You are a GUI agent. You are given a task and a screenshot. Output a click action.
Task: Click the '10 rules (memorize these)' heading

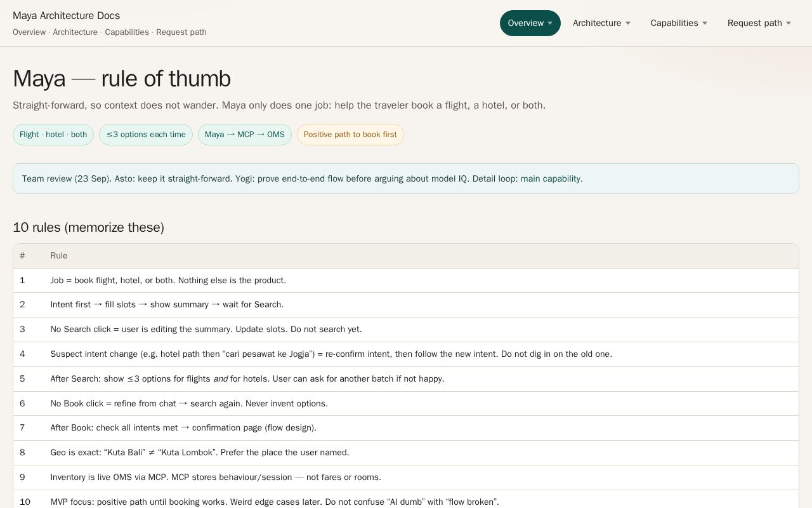point(89,227)
